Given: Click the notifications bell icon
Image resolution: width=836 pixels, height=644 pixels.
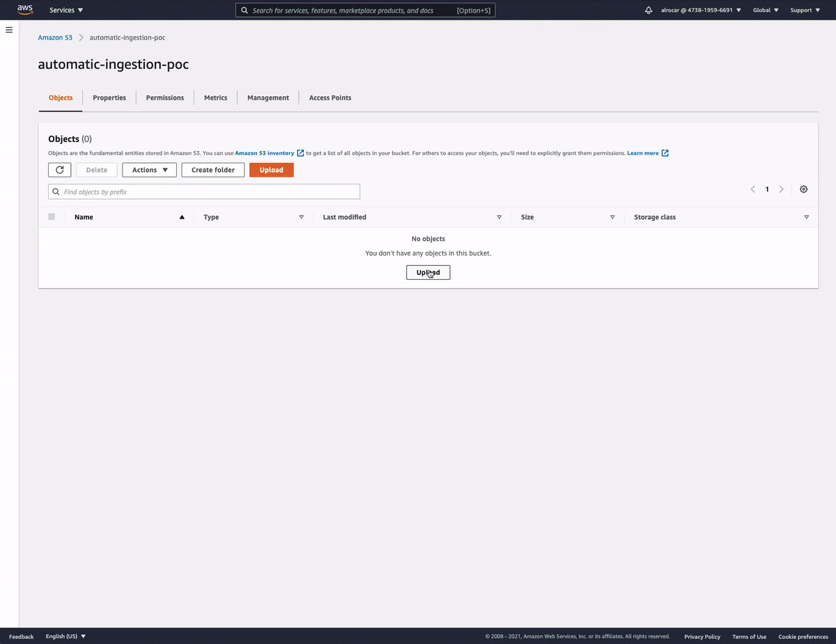Looking at the screenshot, I should point(649,10).
